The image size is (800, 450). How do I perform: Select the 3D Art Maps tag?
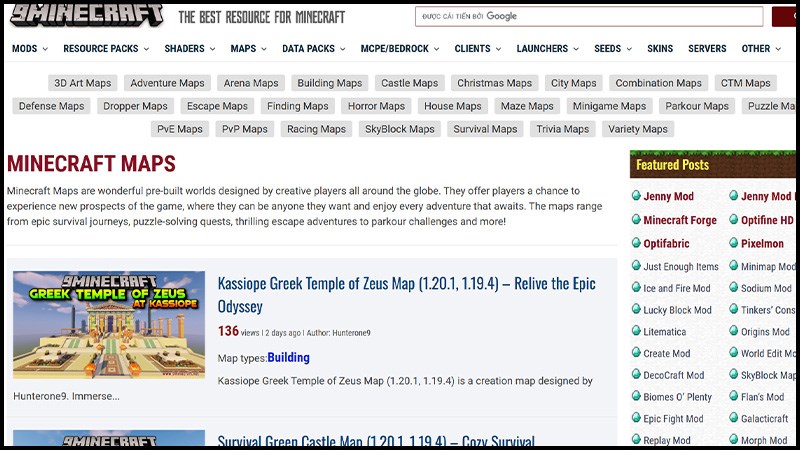click(83, 83)
